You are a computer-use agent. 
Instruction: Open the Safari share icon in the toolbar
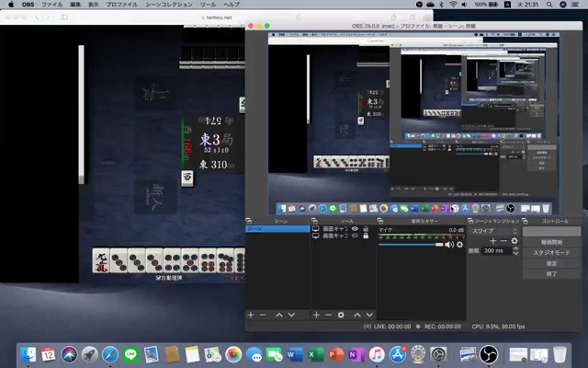[x=394, y=17]
